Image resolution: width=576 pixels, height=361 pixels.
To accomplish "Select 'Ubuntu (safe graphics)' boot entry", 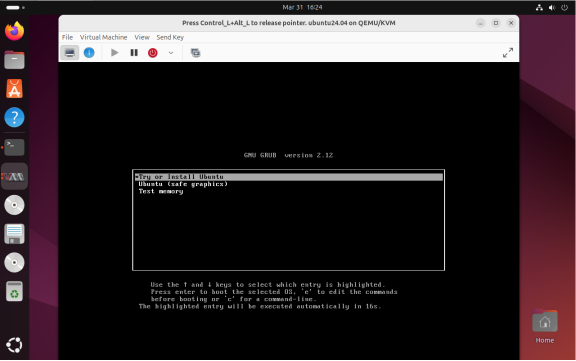I will coord(289,184).
